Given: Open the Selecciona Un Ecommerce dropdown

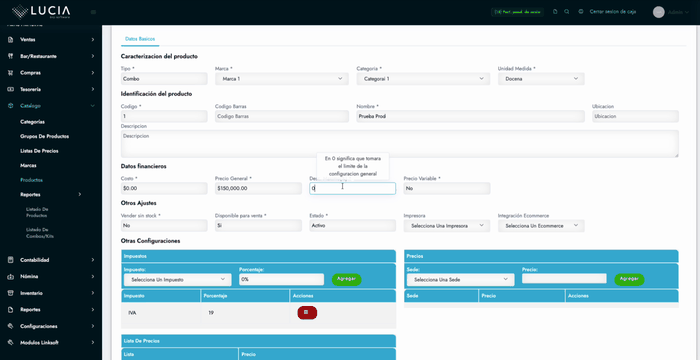Looking at the screenshot, I should point(541,226).
